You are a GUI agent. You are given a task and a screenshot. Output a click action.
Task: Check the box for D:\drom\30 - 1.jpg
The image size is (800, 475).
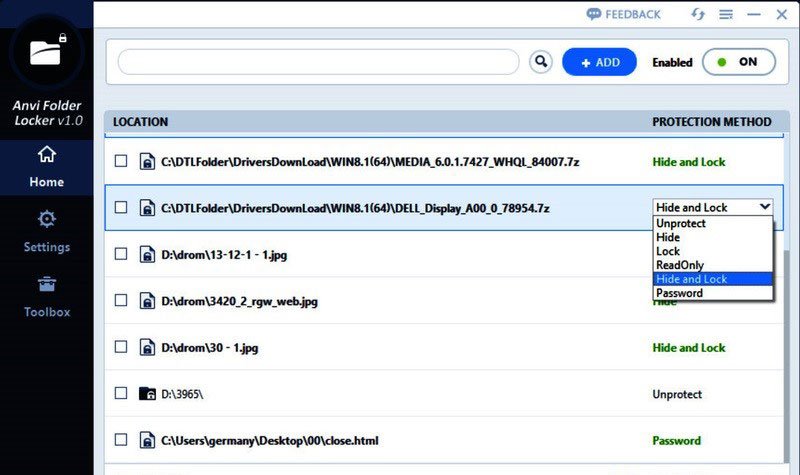pyautogui.click(x=121, y=347)
